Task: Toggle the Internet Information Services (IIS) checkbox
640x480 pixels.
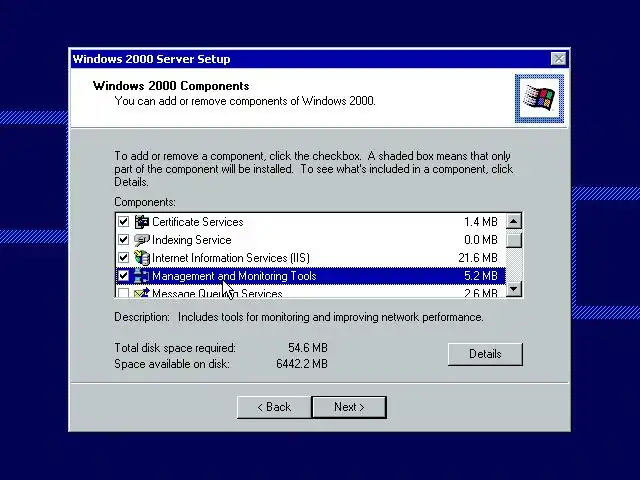Action: pos(123,258)
